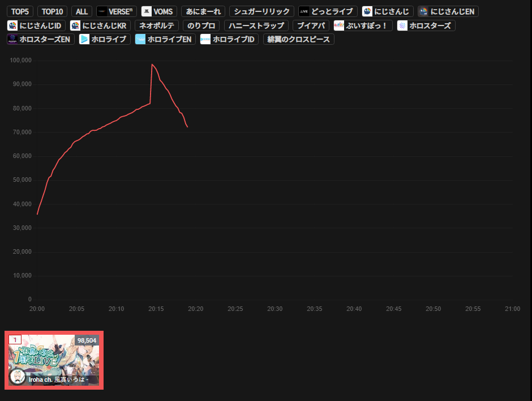Select the TOP5 filter button
The image size is (532, 401).
click(x=20, y=11)
